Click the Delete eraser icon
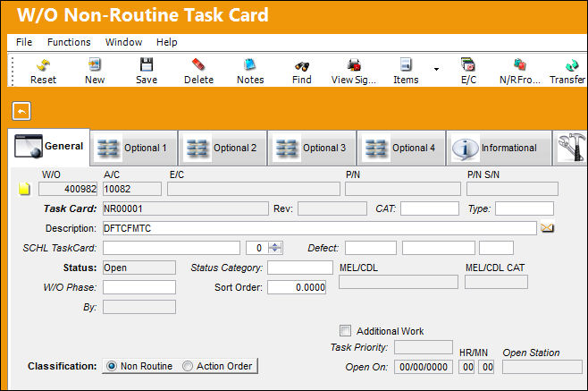This screenshot has height=391, width=588. (x=198, y=64)
